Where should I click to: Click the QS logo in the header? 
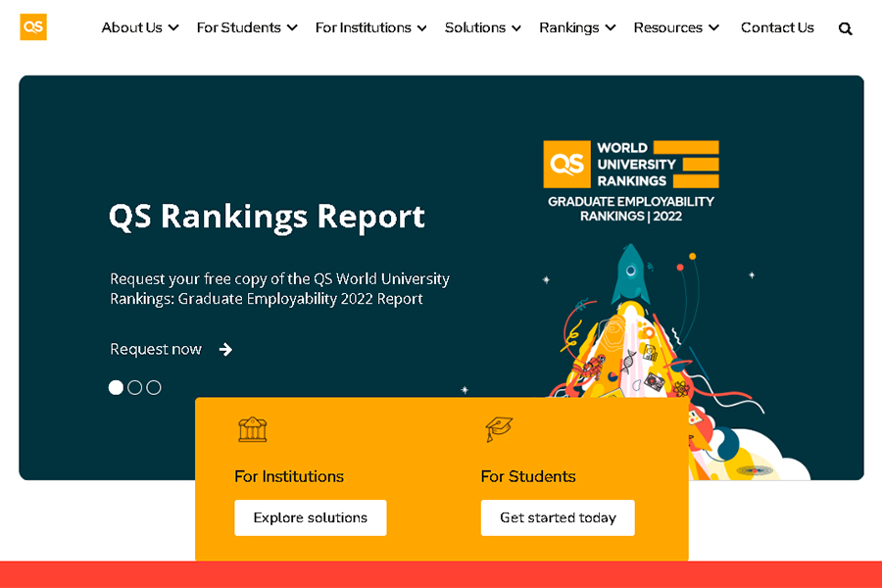(x=33, y=27)
